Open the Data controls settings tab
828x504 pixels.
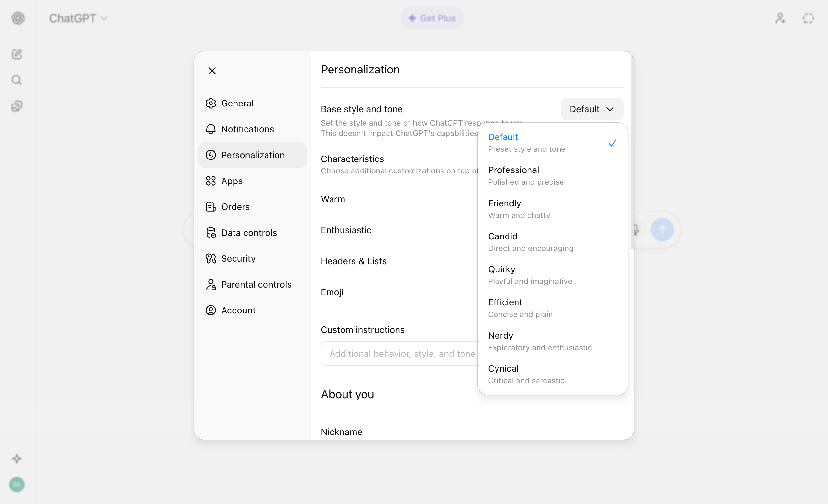pyautogui.click(x=252, y=233)
